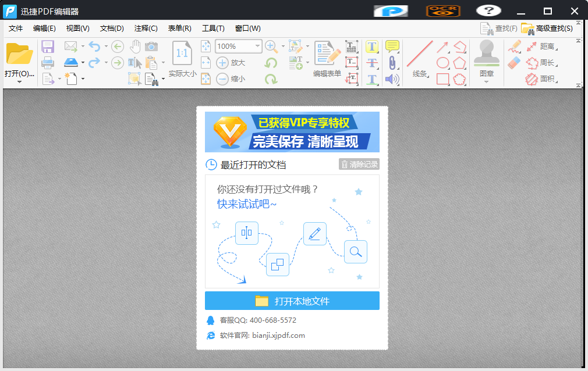Select the Highlight Text tool

click(371, 47)
